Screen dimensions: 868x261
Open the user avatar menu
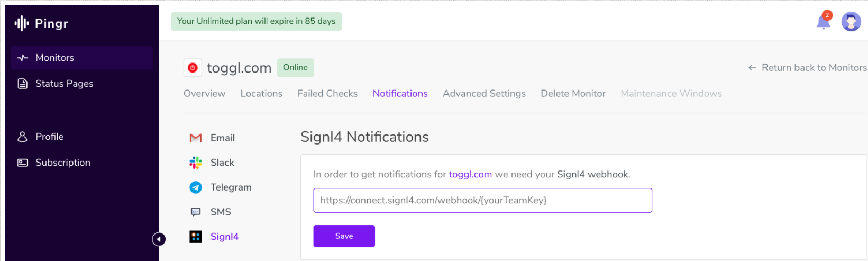point(851,22)
